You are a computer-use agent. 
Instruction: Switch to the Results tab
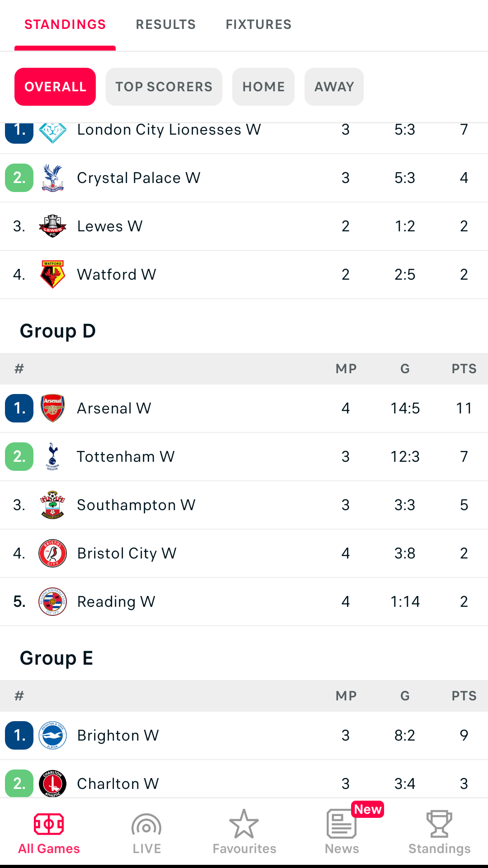166,24
